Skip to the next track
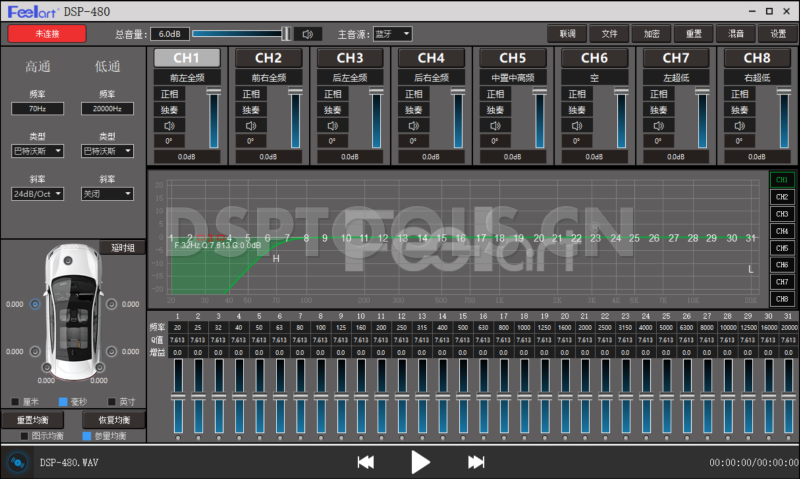This screenshot has width=800, height=479. (477, 462)
